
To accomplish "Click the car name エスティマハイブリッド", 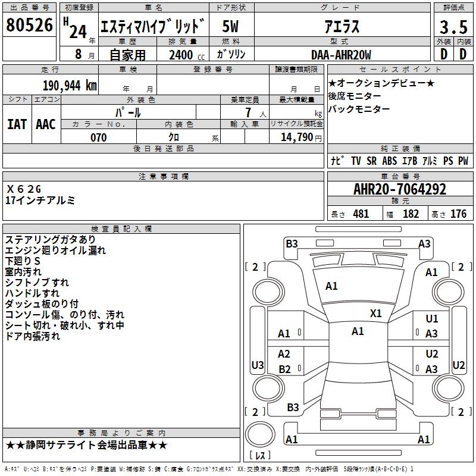I will [x=153, y=26].
